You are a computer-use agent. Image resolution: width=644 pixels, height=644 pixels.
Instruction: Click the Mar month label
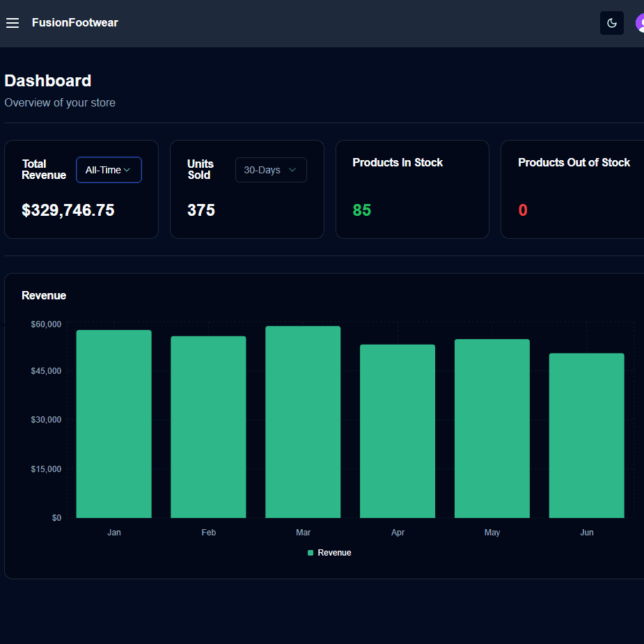click(x=303, y=533)
